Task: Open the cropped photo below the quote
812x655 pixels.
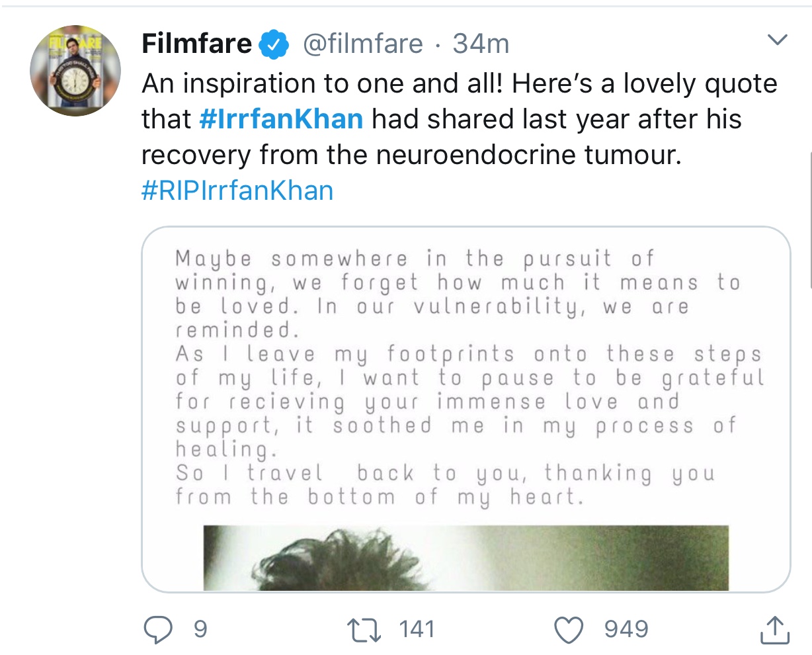Action: tap(466, 558)
